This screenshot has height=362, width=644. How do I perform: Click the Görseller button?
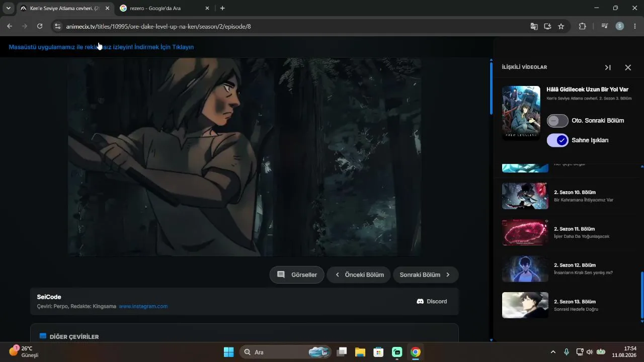click(297, 275)
